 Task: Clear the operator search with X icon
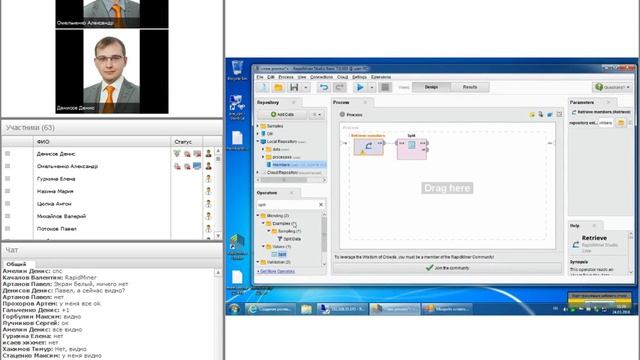tap(321, 204)
